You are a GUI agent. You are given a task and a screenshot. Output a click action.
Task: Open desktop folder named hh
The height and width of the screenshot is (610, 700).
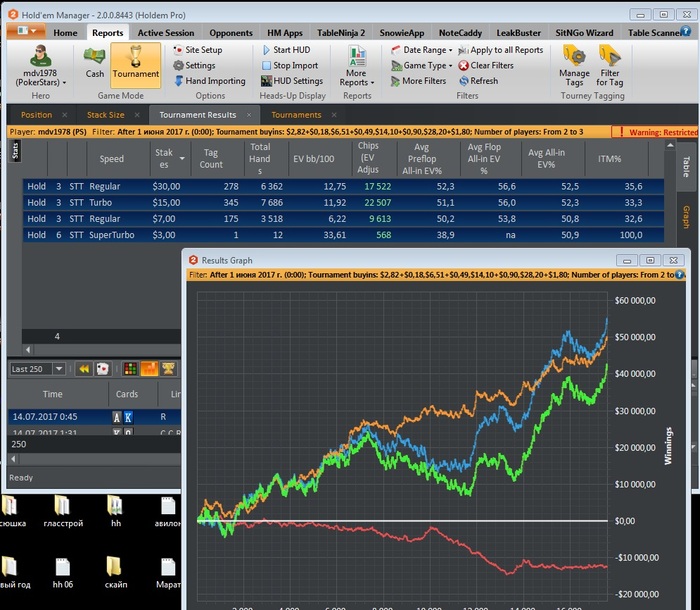point(116,512)
